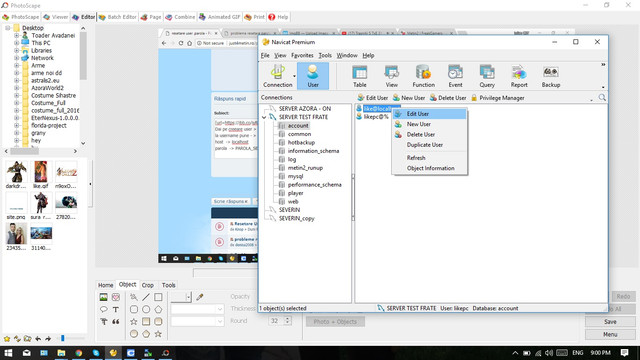The image size is (640, 360).
Task: Select the metin2_runup database
Action: point(305,168)
